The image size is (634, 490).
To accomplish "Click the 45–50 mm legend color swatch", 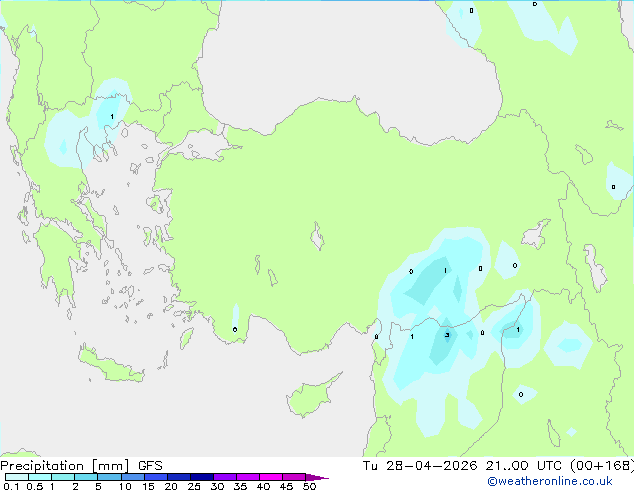I will 294,477.
